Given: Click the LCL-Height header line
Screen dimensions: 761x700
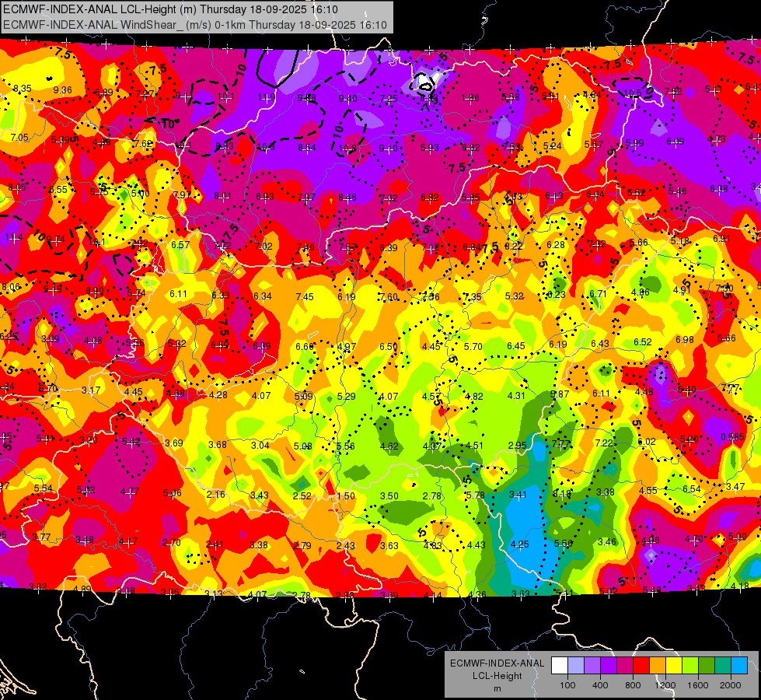Looking at the screenshot, I should pos(170,9).
